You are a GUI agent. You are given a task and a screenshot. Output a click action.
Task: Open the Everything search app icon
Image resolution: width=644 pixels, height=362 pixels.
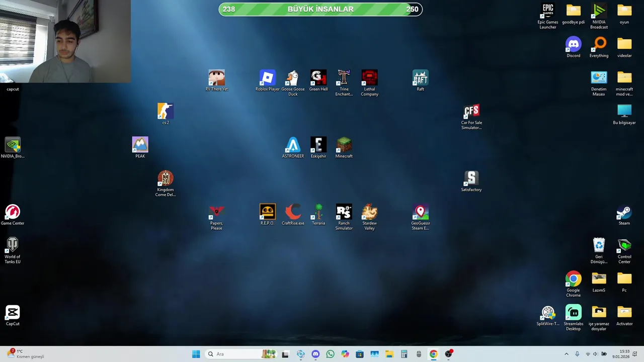coord(599,47)
